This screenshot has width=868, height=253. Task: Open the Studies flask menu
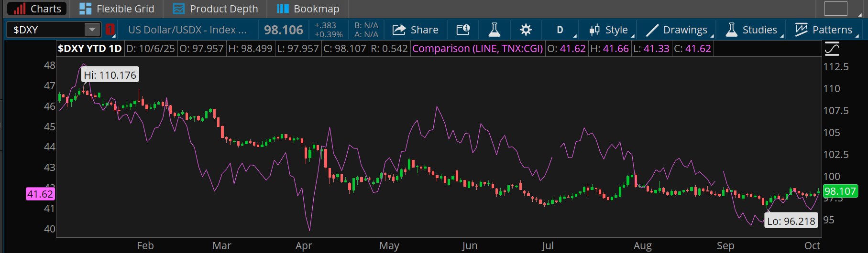pyautogui.click(x=752, y=30)
